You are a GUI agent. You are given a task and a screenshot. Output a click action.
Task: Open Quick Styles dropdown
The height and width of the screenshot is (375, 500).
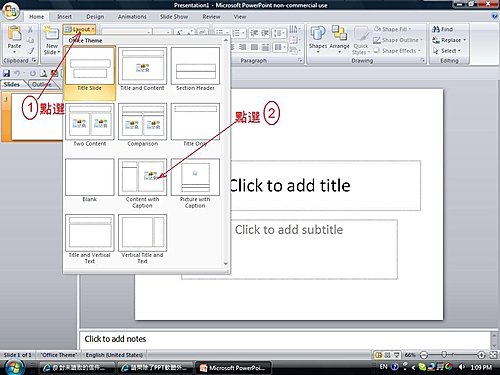tap(361, 41)
